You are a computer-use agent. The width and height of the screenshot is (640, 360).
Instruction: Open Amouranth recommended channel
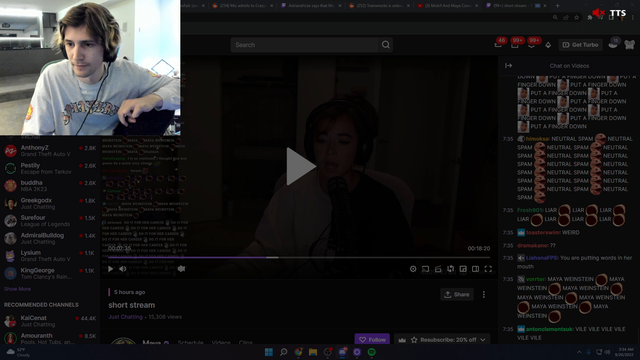point(50,338)
